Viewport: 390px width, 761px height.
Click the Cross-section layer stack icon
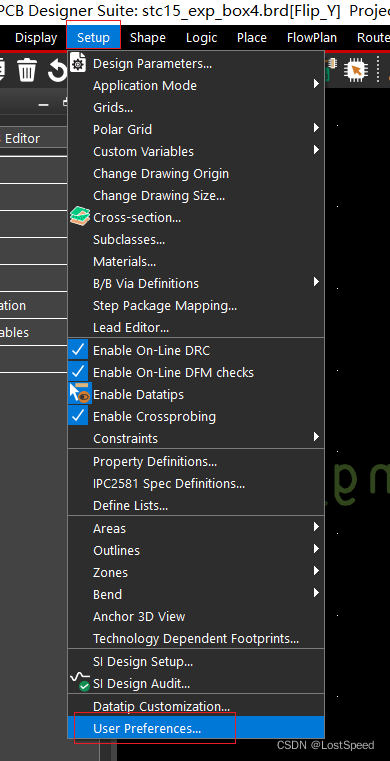[x=80, y=216]
